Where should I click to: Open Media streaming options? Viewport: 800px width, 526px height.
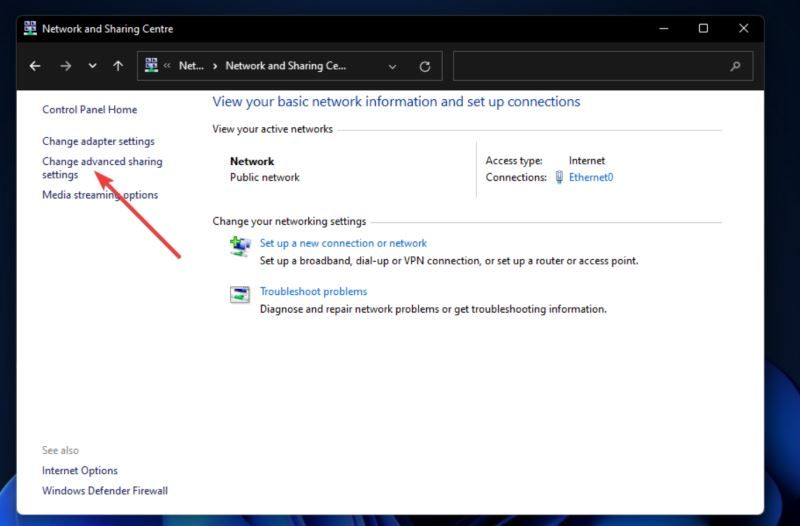click(99, 195)
